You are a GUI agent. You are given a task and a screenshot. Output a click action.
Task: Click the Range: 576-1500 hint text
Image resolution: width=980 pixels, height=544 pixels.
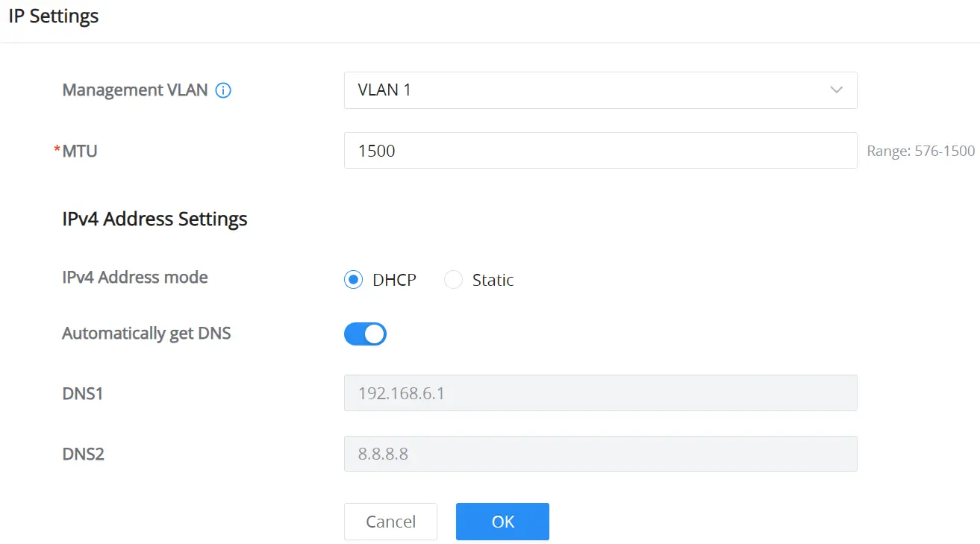pyautogui.click(x=921, y=151)
